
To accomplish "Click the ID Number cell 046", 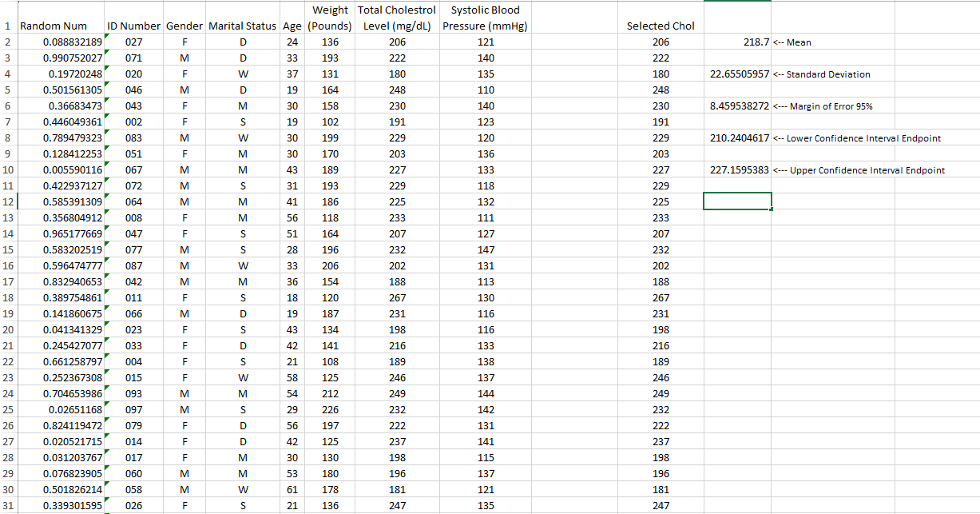I will [x=133, y=90].
